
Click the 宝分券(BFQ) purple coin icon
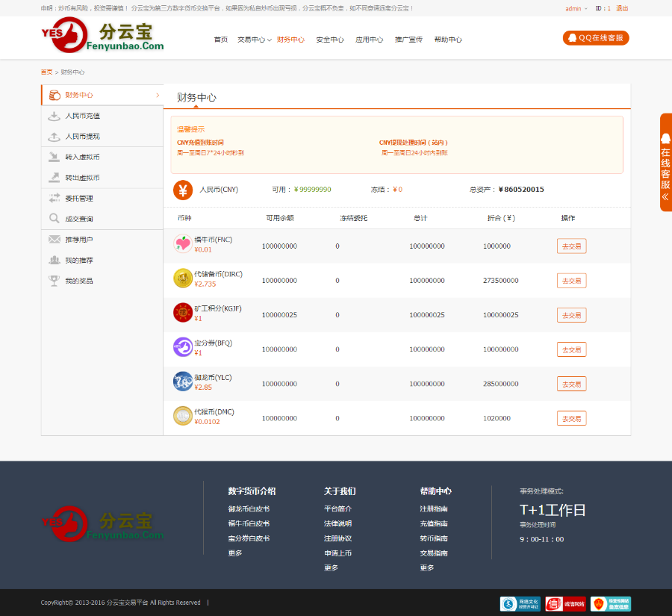(183, 346)
